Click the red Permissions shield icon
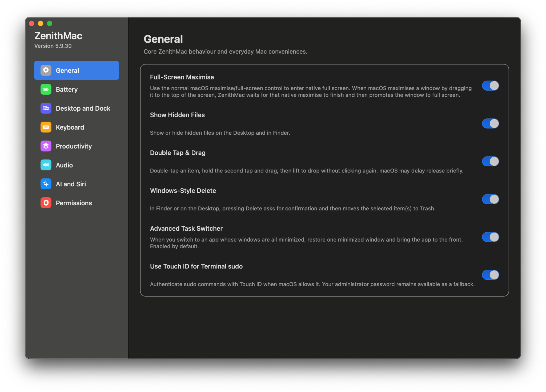 pyautogui.click(x=46, y=203)
